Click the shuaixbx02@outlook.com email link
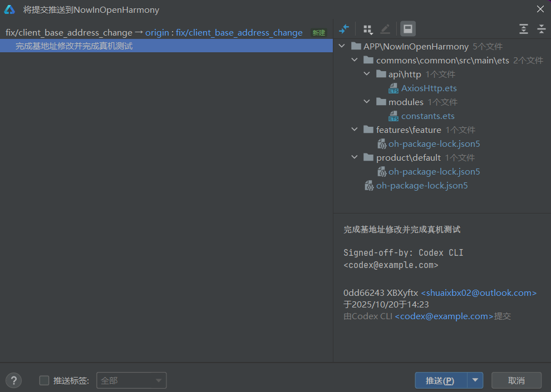551x392 pixels. click(479, 293)
